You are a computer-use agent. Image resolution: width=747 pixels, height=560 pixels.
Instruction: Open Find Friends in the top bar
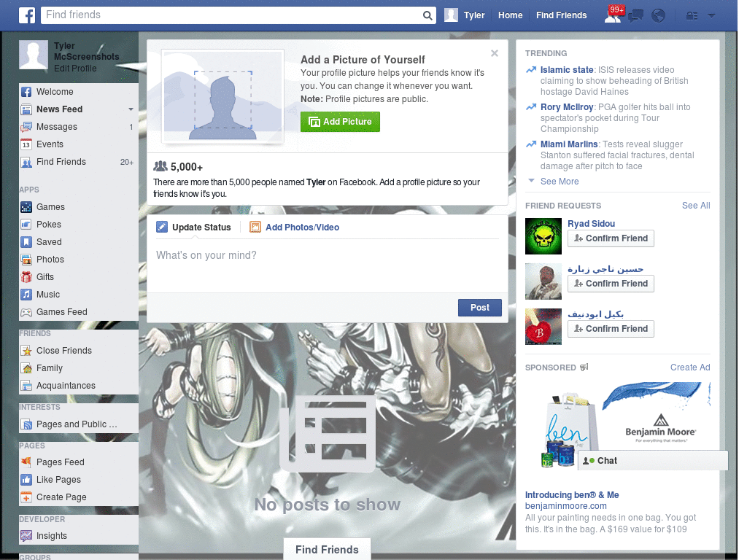[561, 15]
